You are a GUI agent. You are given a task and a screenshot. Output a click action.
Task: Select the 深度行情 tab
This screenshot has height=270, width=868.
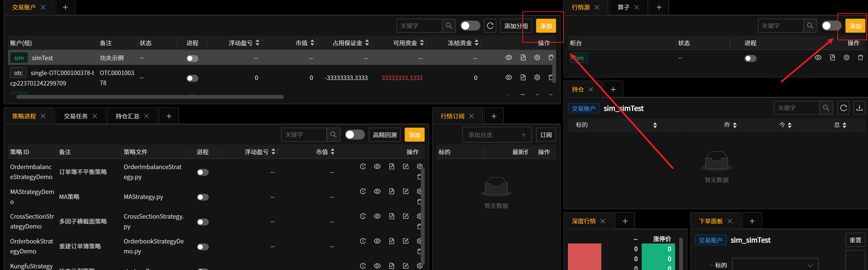584,221
